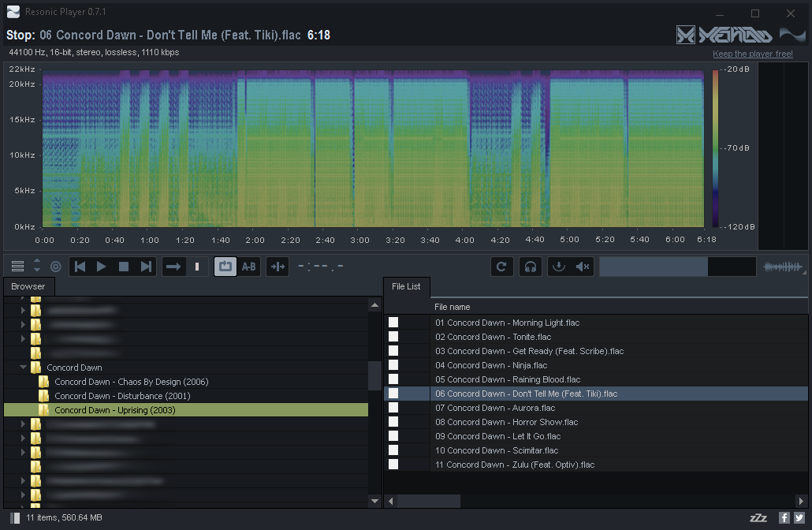The height and width of the screenshot is (530, 812).
Task: Open sleep timer zZz icon
Action: 758,517
